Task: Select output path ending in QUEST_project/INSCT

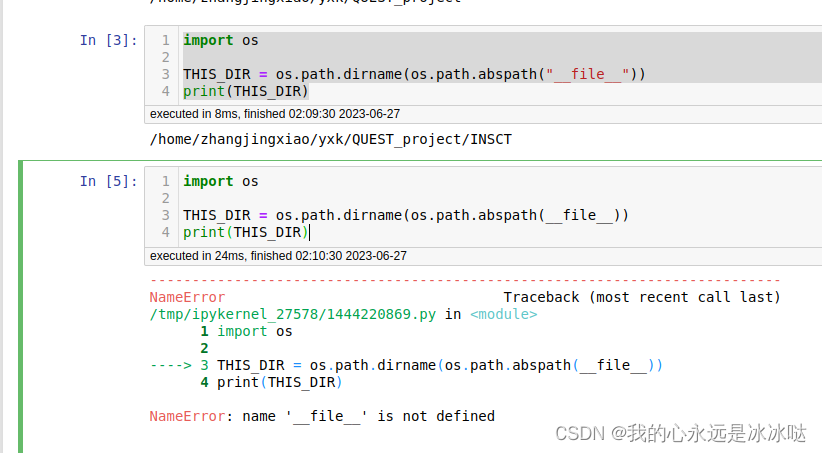Action: click(x=331, y=139)
